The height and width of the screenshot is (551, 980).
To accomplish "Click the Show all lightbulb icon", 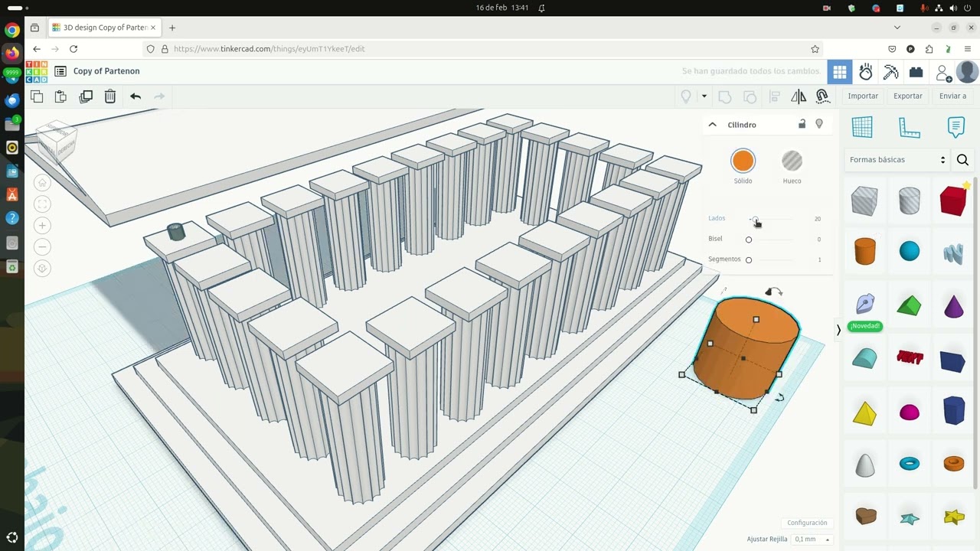I will pos(686,96).
